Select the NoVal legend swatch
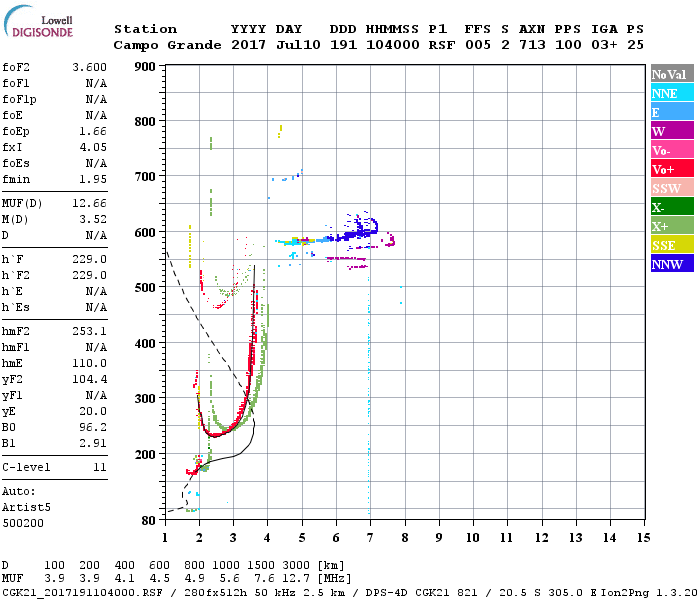 pos(672,74)
